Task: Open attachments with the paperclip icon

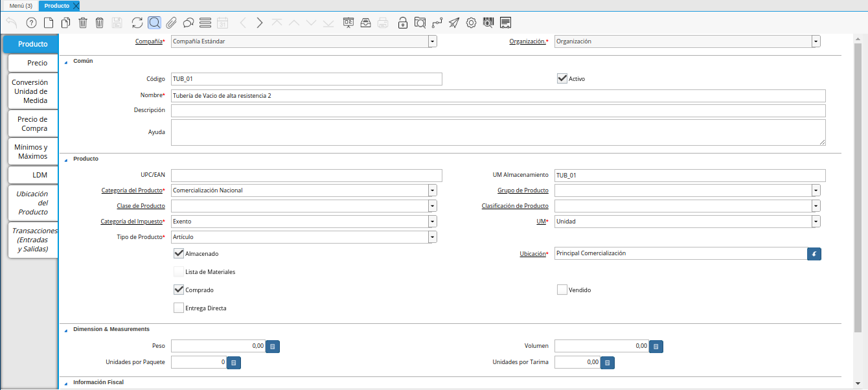Action: click(x=171, y=23)
